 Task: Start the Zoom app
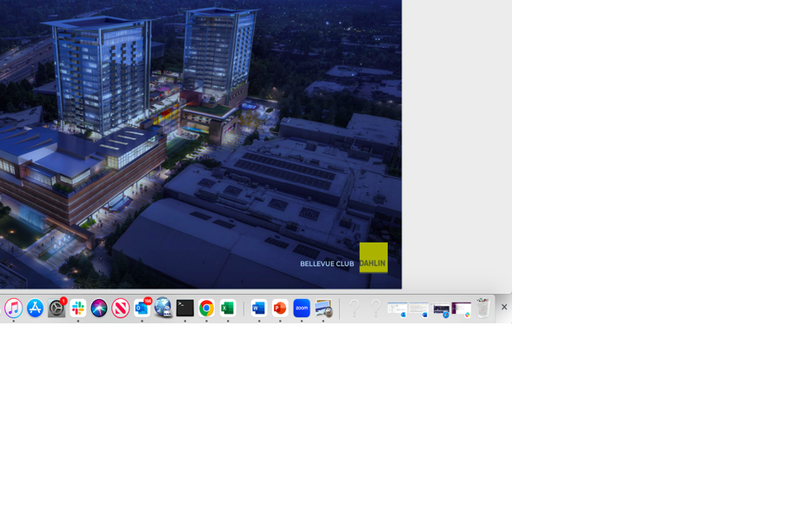(302, 307)
